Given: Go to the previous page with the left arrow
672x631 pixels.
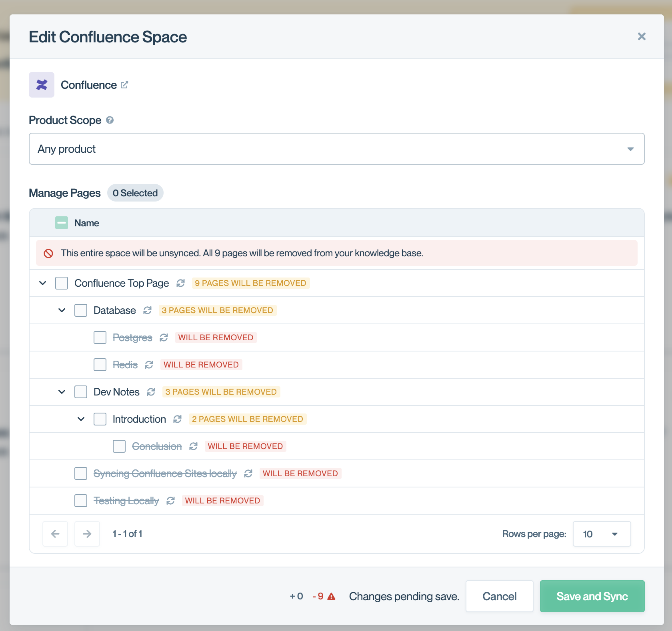Looking at the screenshot, I should coord(55,534).
